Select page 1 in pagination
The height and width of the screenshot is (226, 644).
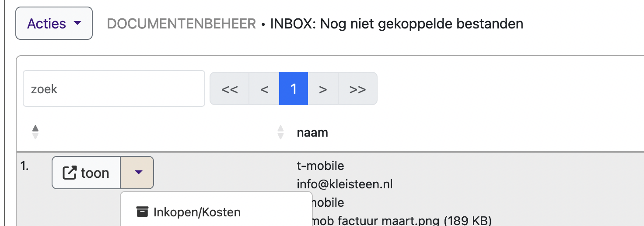pyautogui.click(x=294, y=89)
